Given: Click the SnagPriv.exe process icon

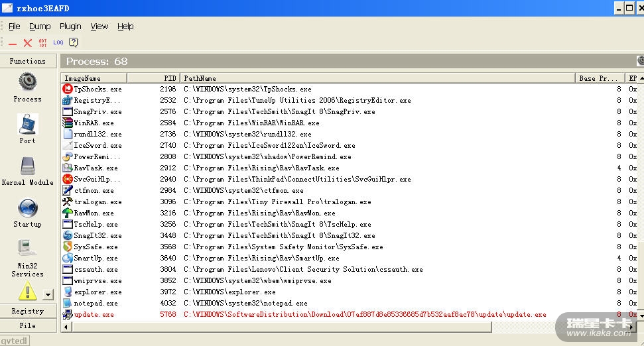Looking at the screenshot, I should [68, 111].
